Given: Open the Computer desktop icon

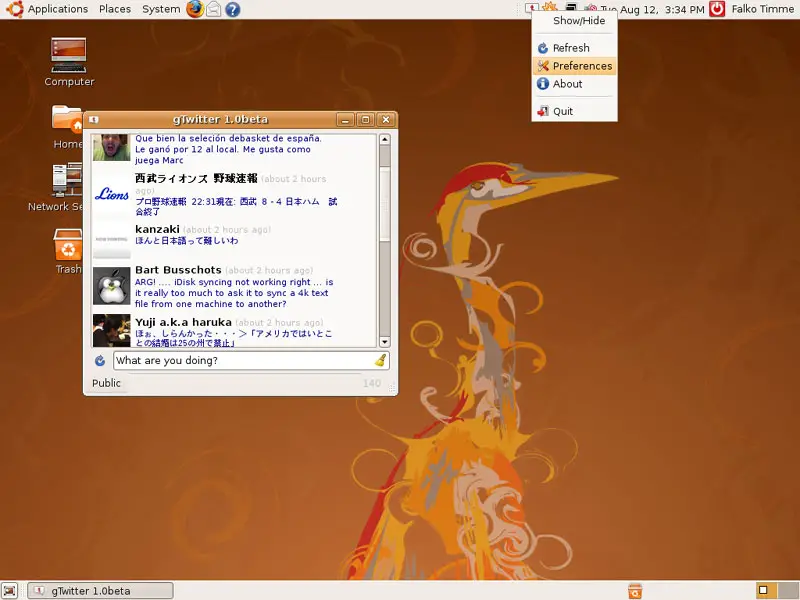Looking at the screenshot, I should (x=69, y=62).
